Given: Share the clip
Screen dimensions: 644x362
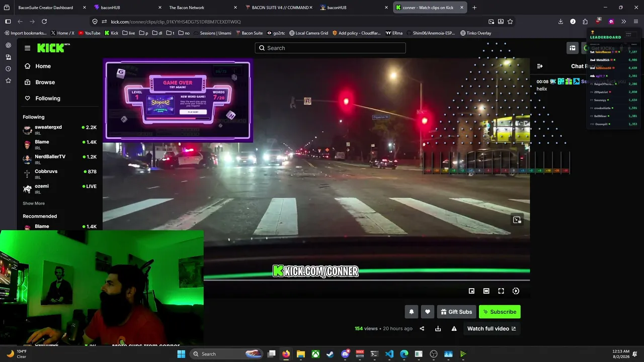Looking at the screenshot, I should click(422, 329).
